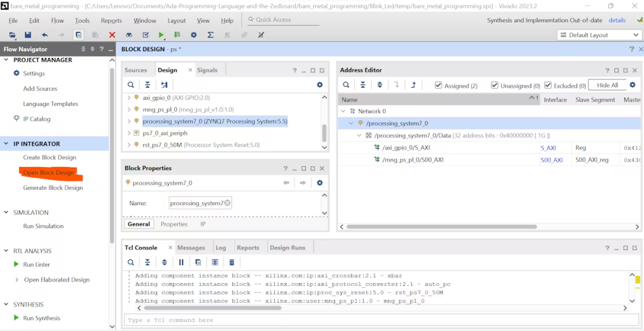
Task: Click Tcl Console search icon
Action: pyautogui.click(x=131, y=262)
